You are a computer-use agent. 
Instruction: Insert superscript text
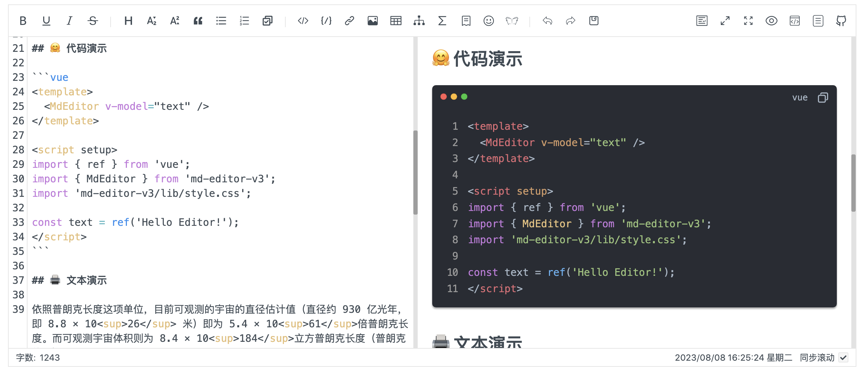175,21
